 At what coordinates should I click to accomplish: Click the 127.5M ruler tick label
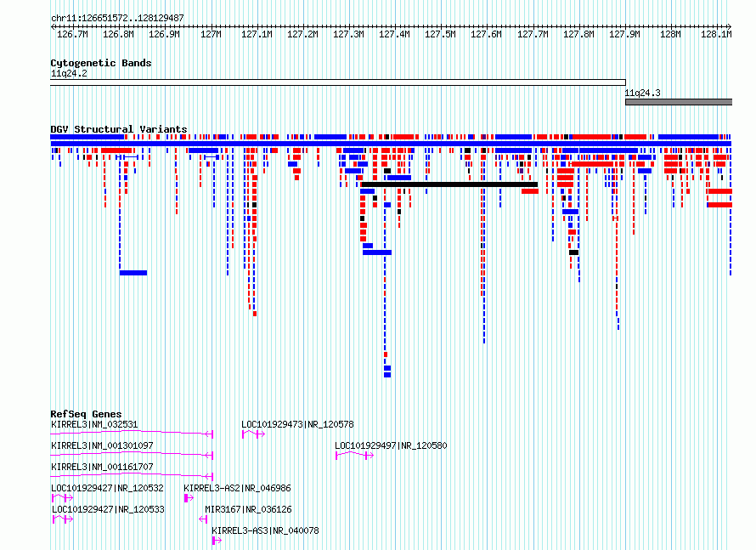tap(440, 34)
